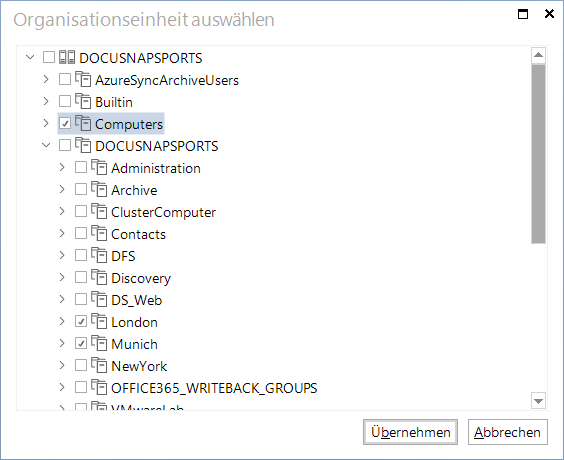Expand the NewYork node

point(62,365)
